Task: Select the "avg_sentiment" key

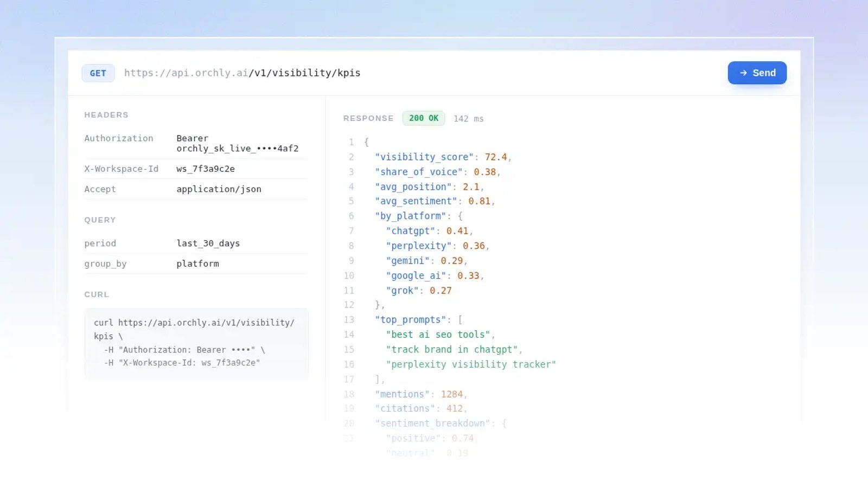Action: (x=416, y=201)
